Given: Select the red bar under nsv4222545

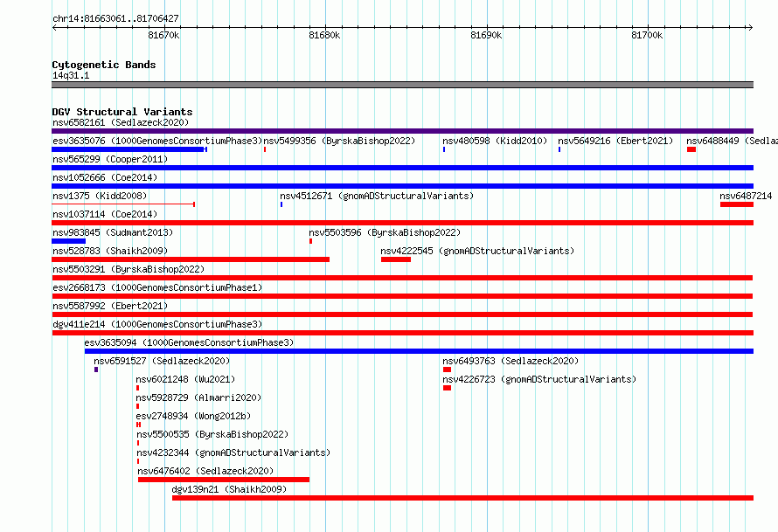Looking at the screenshot, I should 396,259.
